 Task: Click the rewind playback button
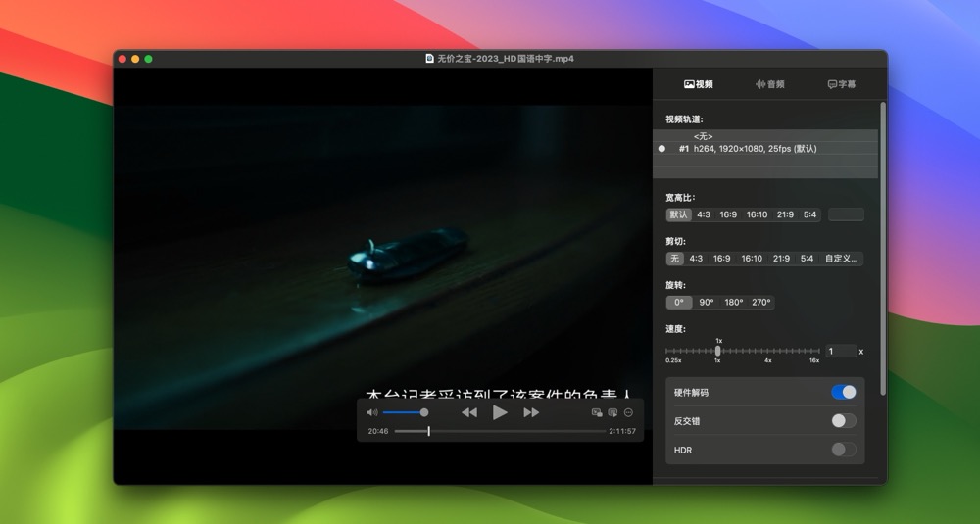468,412
